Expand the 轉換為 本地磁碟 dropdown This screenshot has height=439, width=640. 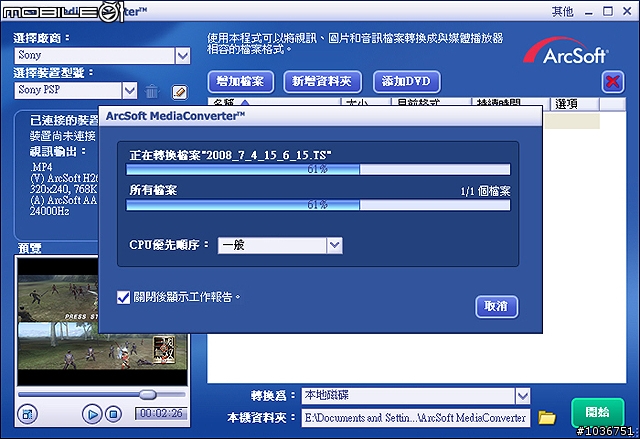coord(522,395)
